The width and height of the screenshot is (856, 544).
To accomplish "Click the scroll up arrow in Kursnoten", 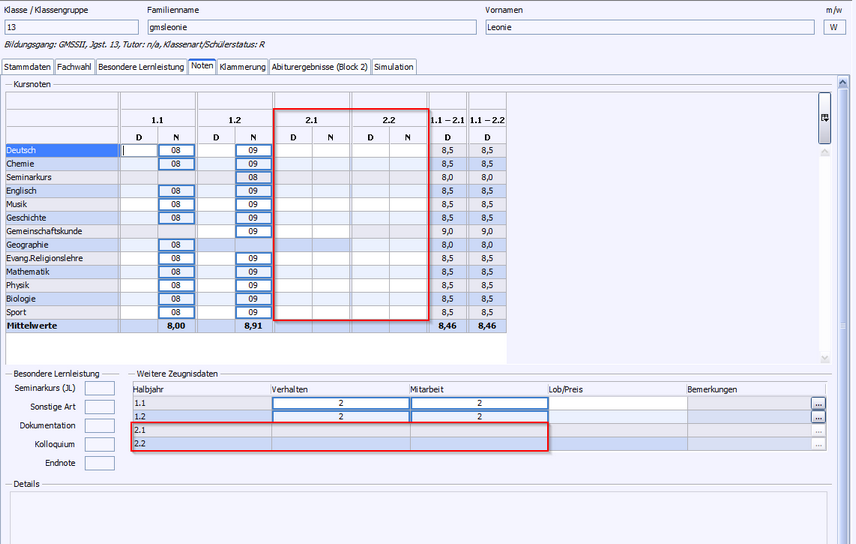I will coord(824,153).
